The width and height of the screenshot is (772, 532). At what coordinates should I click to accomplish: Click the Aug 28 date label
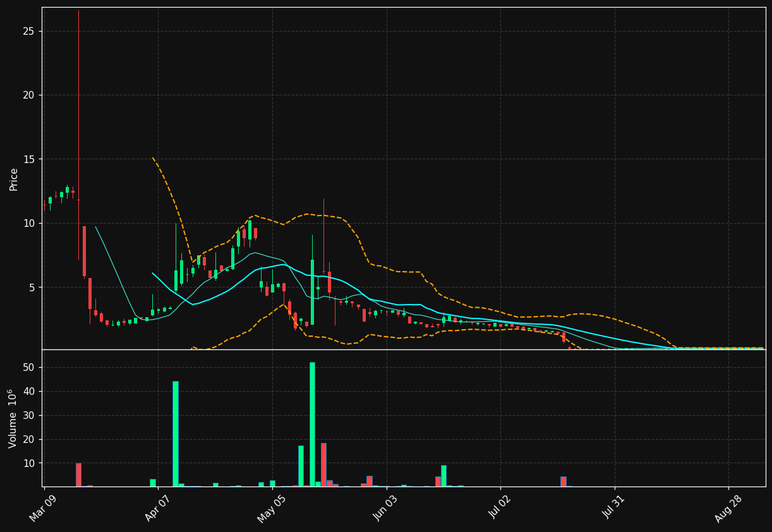point(729,507)
